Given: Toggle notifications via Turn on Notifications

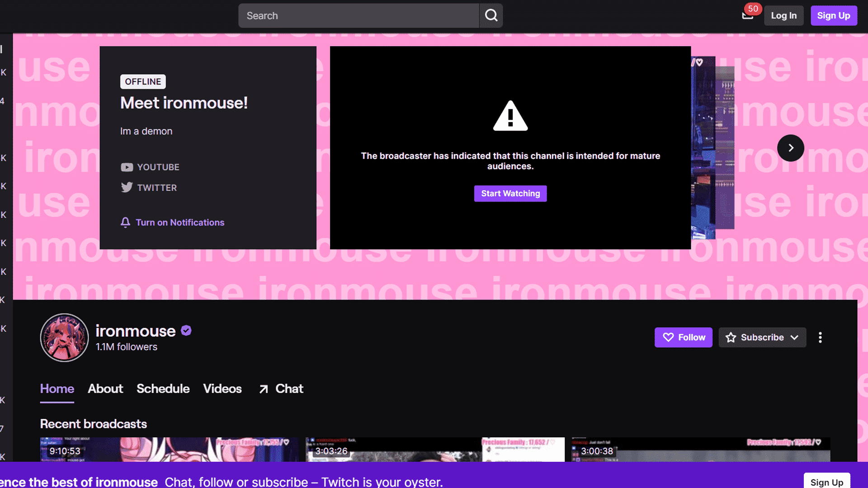Looking at the screenshot, I should click(173, 222).
